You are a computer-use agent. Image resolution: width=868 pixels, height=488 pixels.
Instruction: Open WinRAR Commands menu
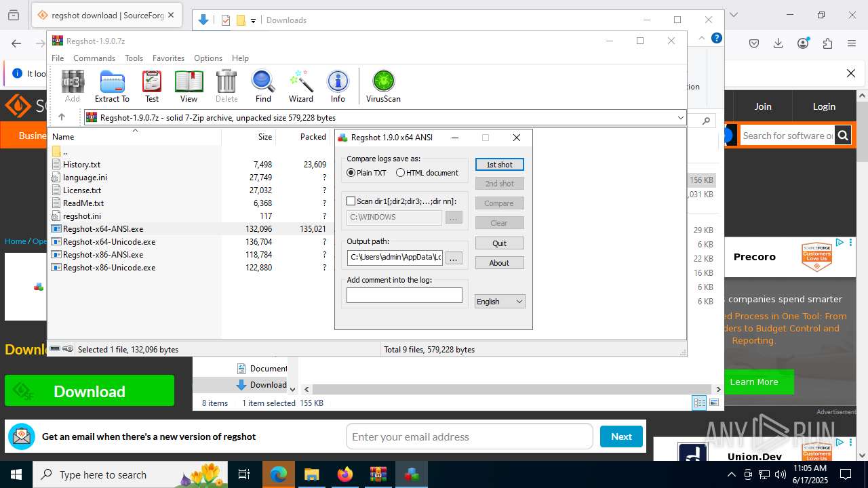pos(94,58)
